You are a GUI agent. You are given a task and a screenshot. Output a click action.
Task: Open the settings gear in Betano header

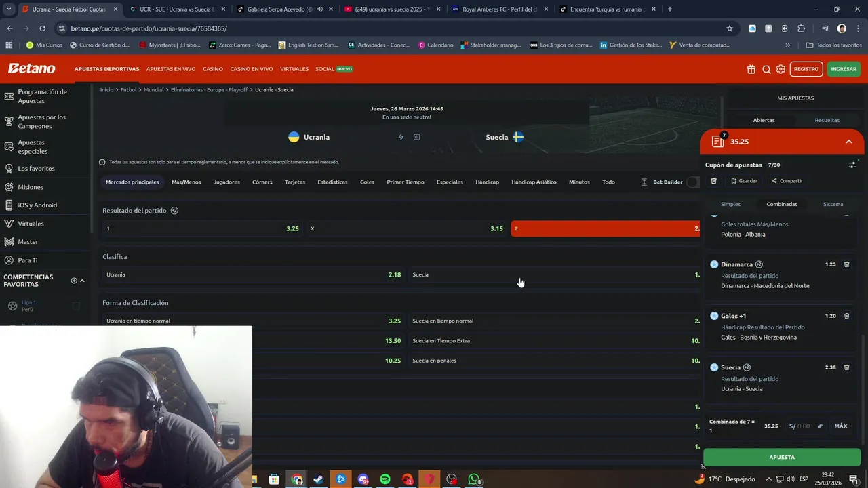point(781,69)
